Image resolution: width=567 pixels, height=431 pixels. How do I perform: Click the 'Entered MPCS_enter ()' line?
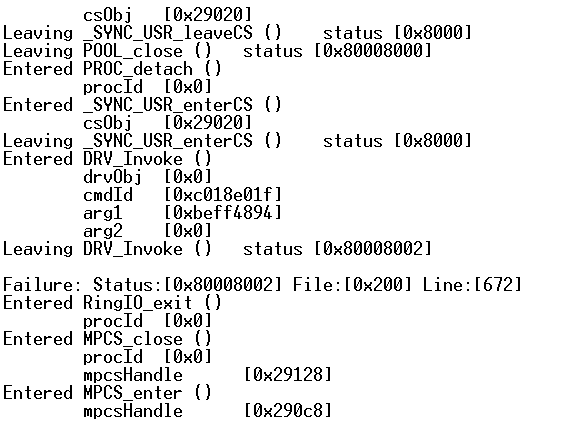pos(107,393)
